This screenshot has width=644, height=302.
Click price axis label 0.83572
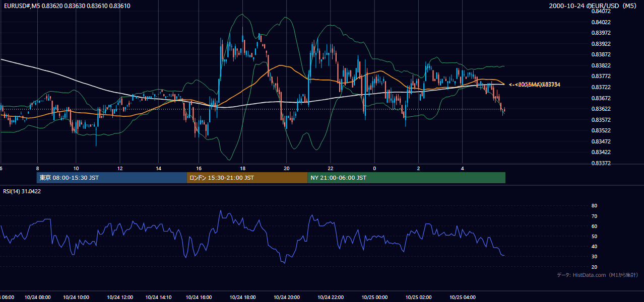601,120
